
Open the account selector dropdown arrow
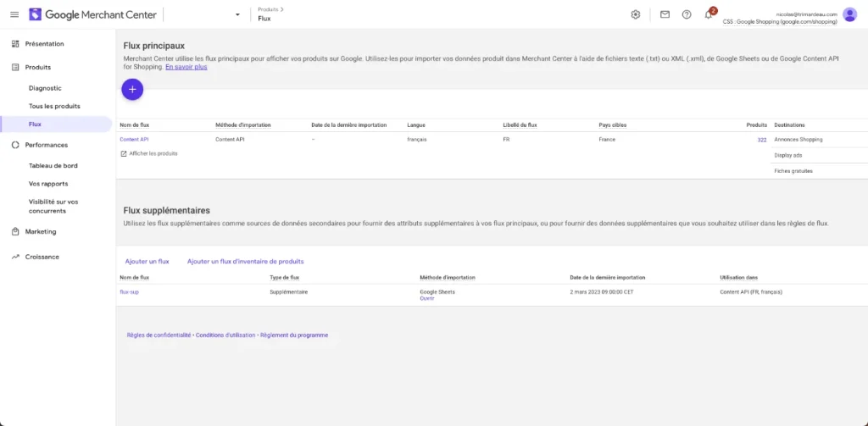pos(237,14)
